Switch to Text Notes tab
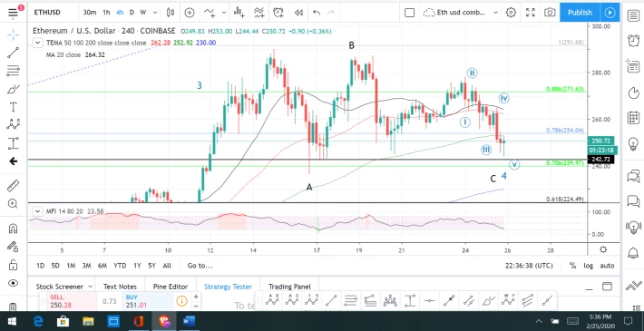Viewport: 644px width, 331px height. tap(120, 287)
